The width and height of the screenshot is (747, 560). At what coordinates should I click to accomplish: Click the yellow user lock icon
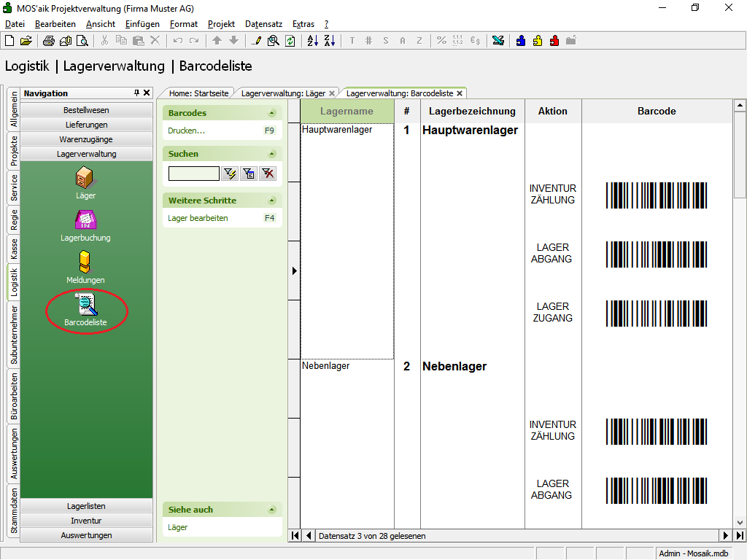point(538,41)
